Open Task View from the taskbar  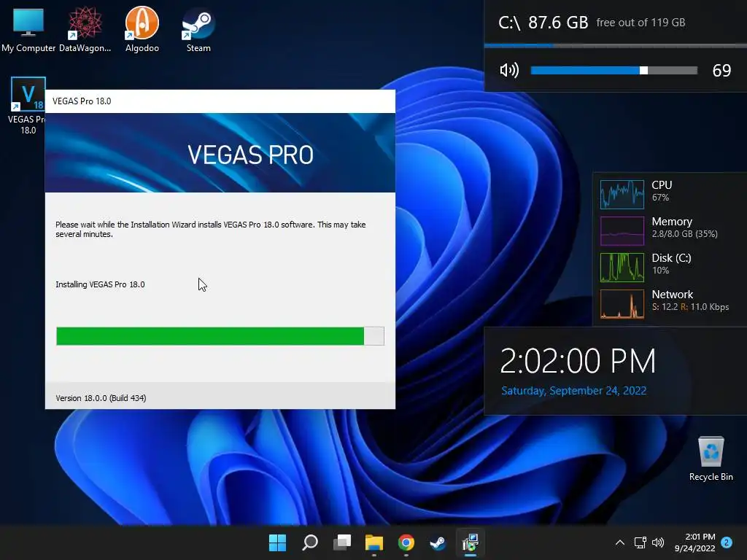tap(342, 542)
